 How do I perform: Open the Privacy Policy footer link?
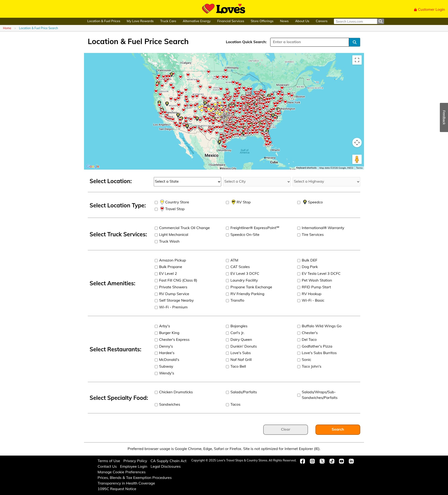coord(135,461)
